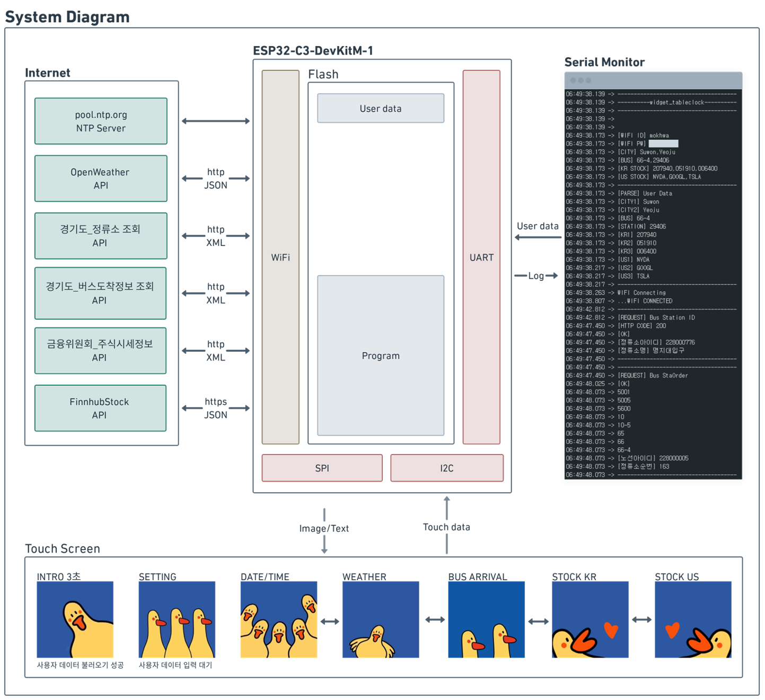Select the DATE/TIME screen thumbnail
765x700 pixels.
pos(279,619)
